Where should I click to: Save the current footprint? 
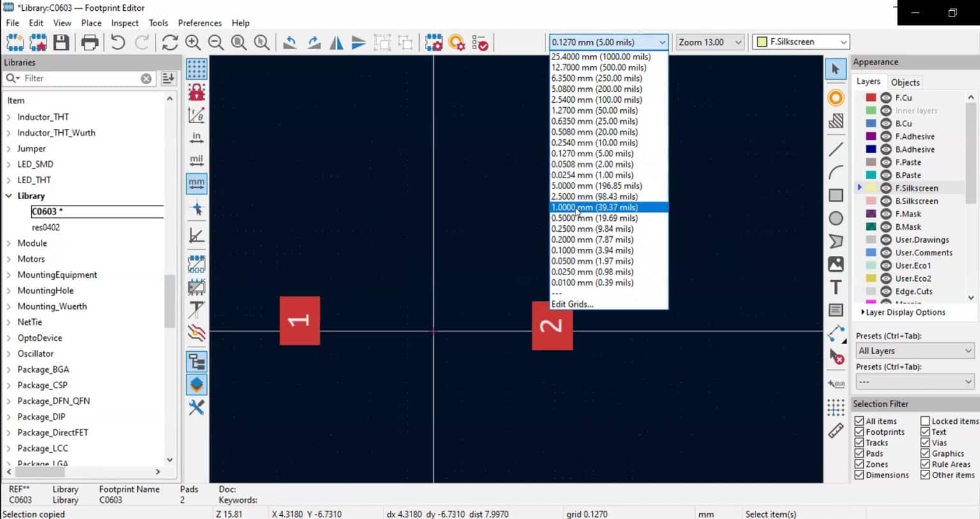60,41
